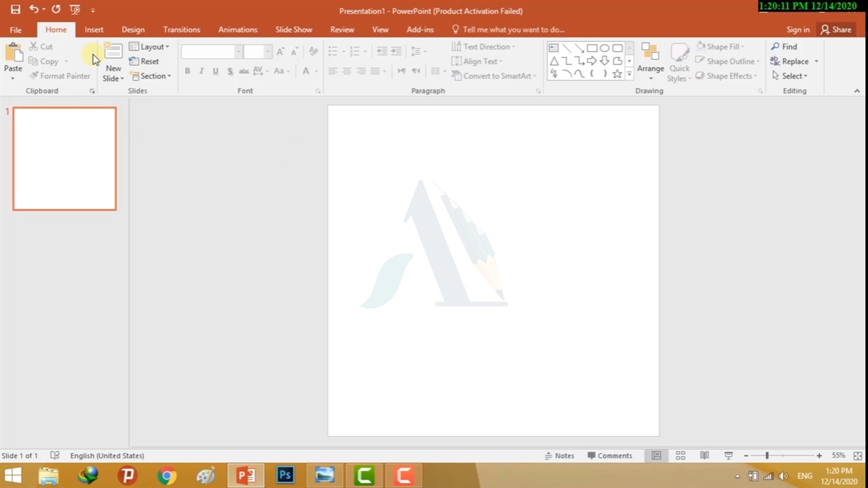Viewport: 868px width, 488px height.
Task: Select the star shape in the shapes gallery
Action: (x=617, y=74)
